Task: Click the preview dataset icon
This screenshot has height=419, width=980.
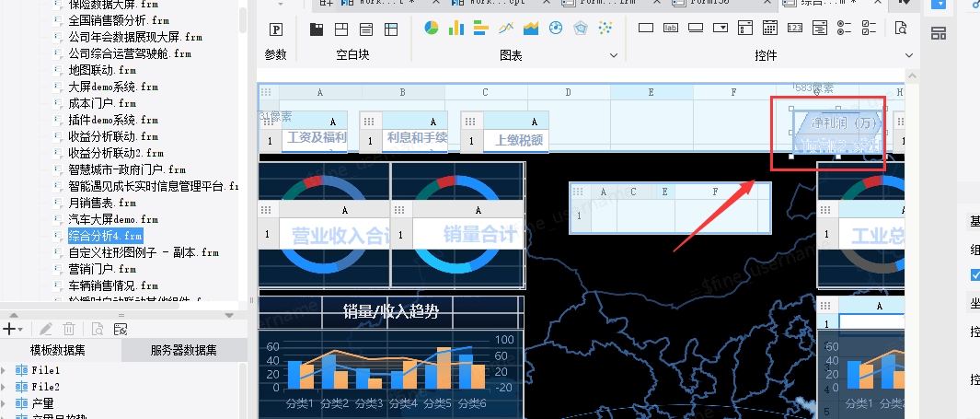Action: coord(97,329)
